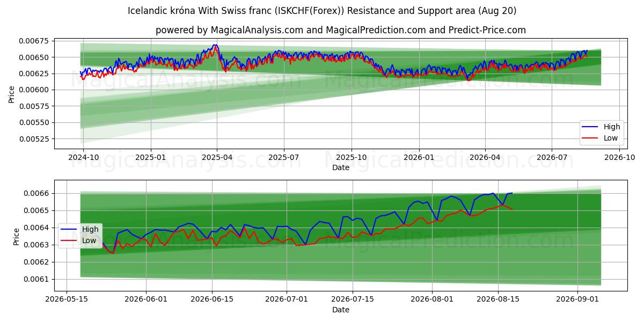
Task: Click the 2026-06-15 date tick label
Action: (x=213, y=300)
